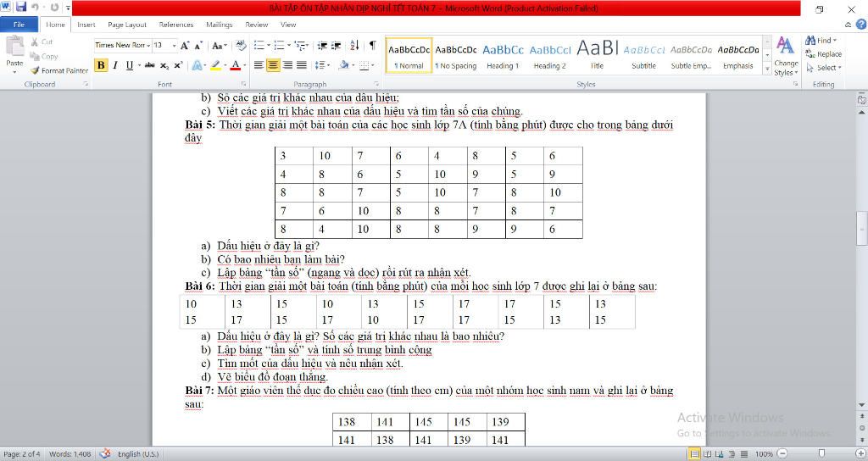Switch to the Insert tab
Viewport: 868px width, 461px height.
coord(86,25)
